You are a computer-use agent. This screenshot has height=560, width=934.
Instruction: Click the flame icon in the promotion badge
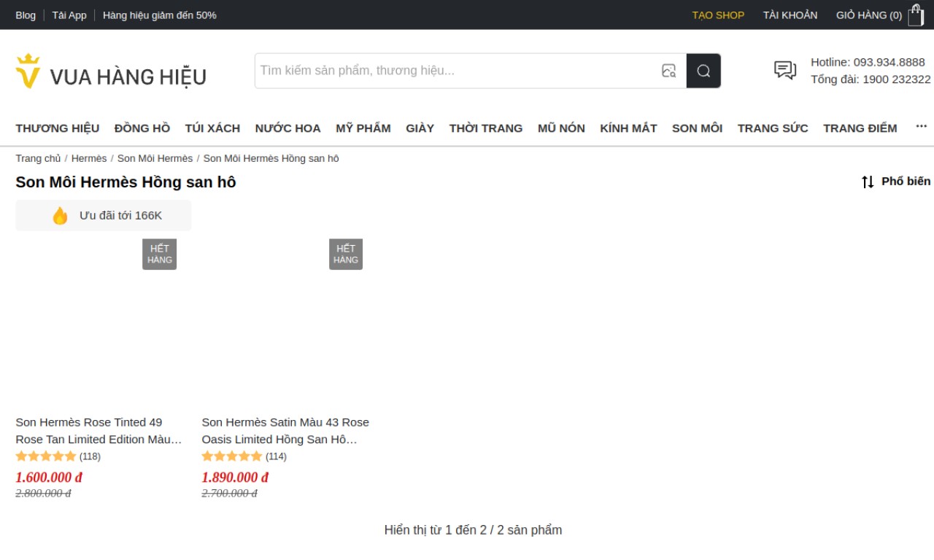(x=60, y=216)
